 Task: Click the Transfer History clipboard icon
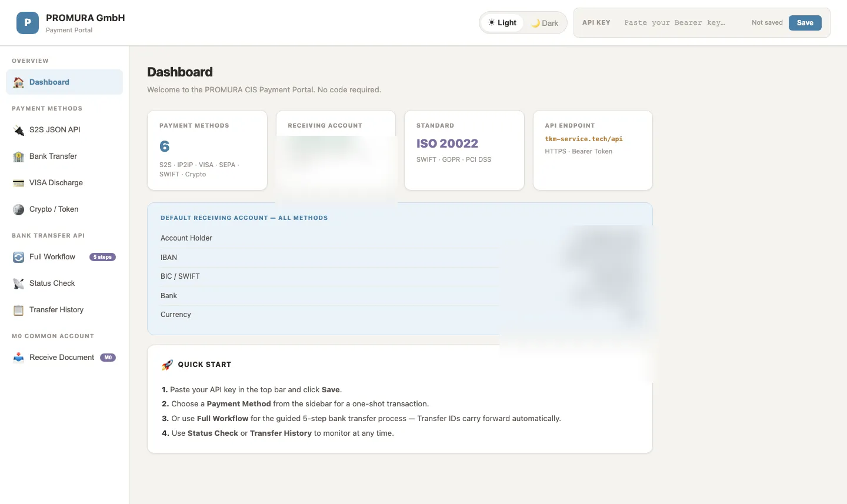click(x=19, y=310)
